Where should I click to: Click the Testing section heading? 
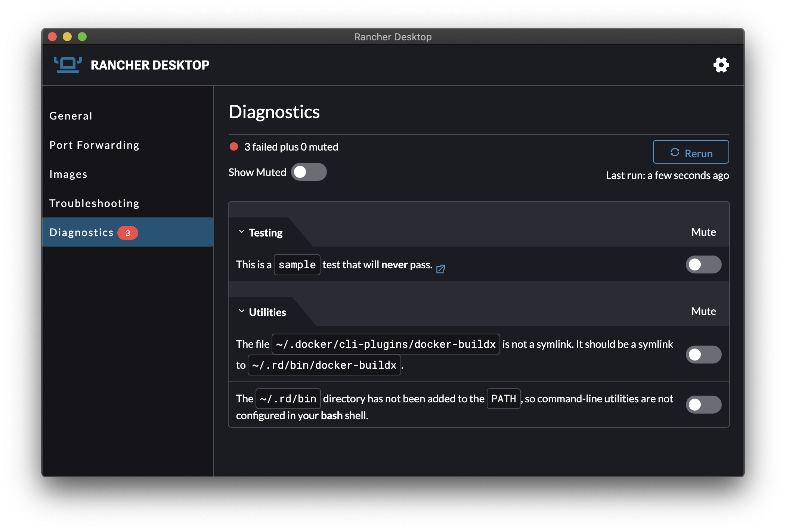click(x=266, y=233)
